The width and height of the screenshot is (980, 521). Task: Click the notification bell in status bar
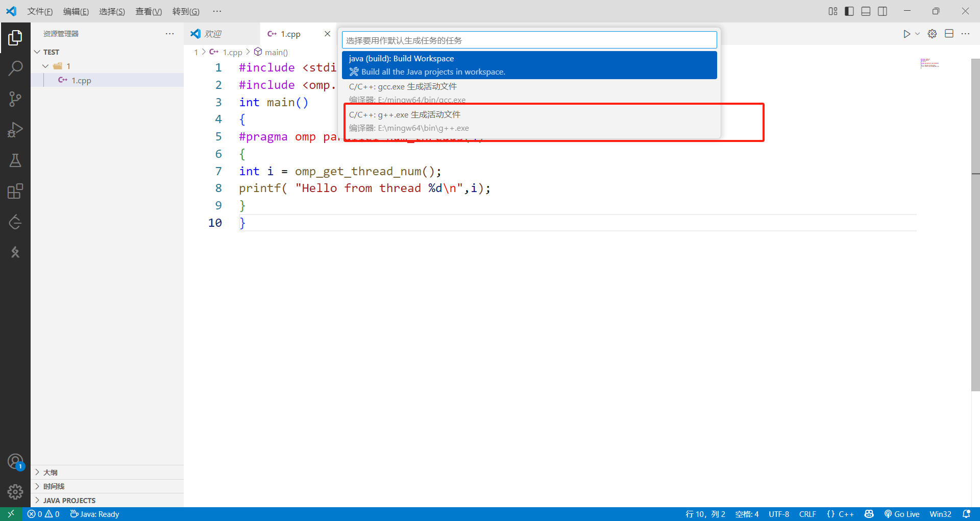point(967,514)
